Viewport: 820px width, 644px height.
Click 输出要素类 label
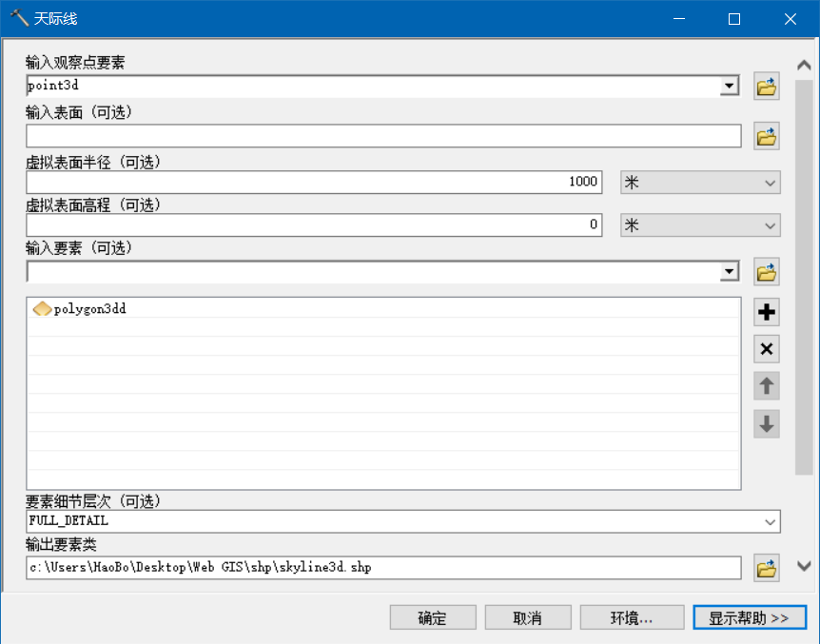pyautogui.click(x=61, y=545)
